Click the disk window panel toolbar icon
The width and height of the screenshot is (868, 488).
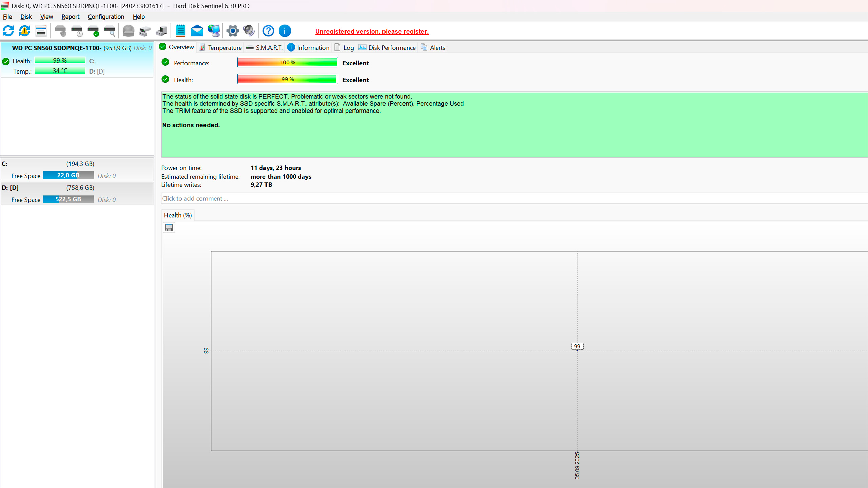pos(41,31)
